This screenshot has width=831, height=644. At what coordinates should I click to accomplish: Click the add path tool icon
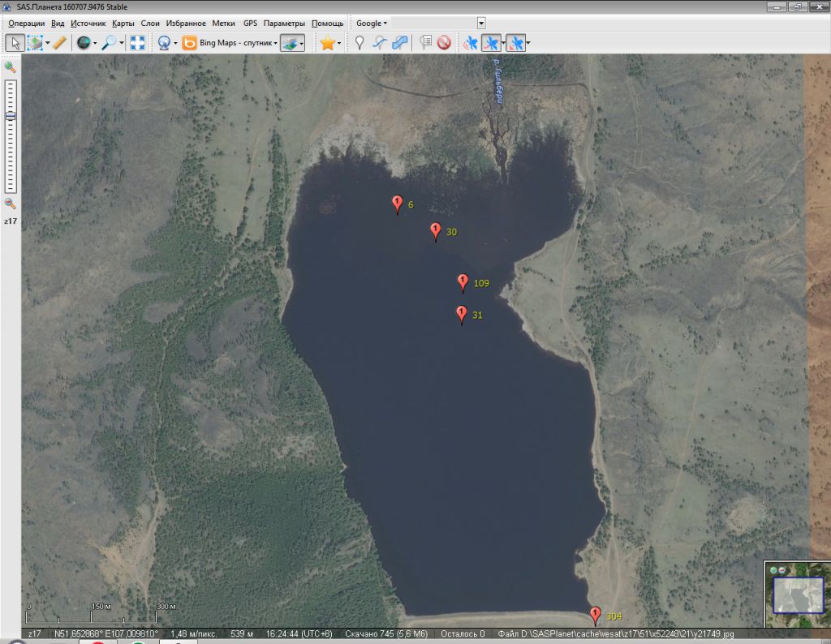379,43
